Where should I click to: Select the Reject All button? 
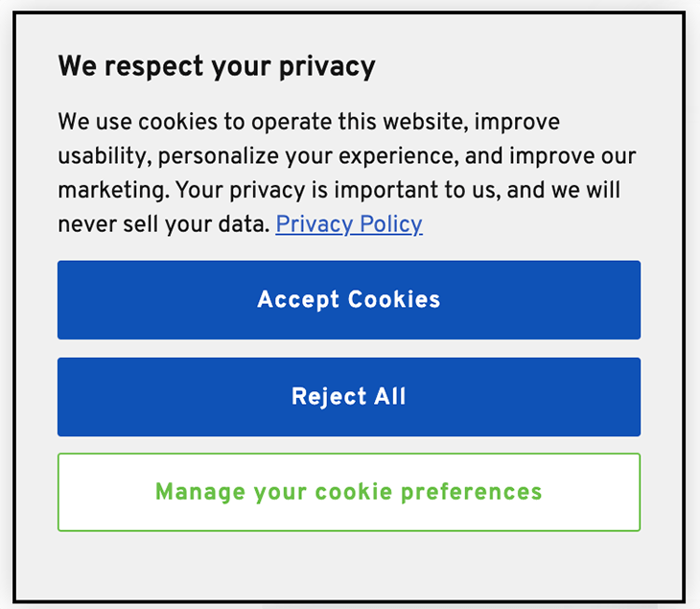(349, 396)
